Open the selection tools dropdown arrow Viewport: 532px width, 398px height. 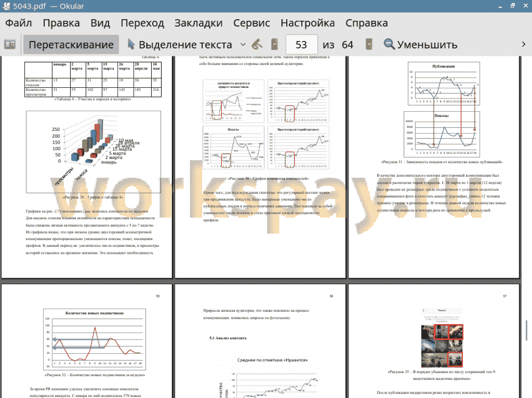tap(243, 45)
